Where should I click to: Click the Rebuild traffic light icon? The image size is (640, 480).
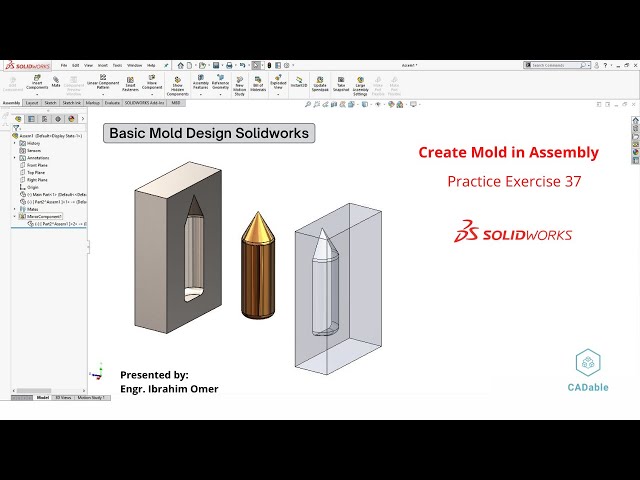269,65
